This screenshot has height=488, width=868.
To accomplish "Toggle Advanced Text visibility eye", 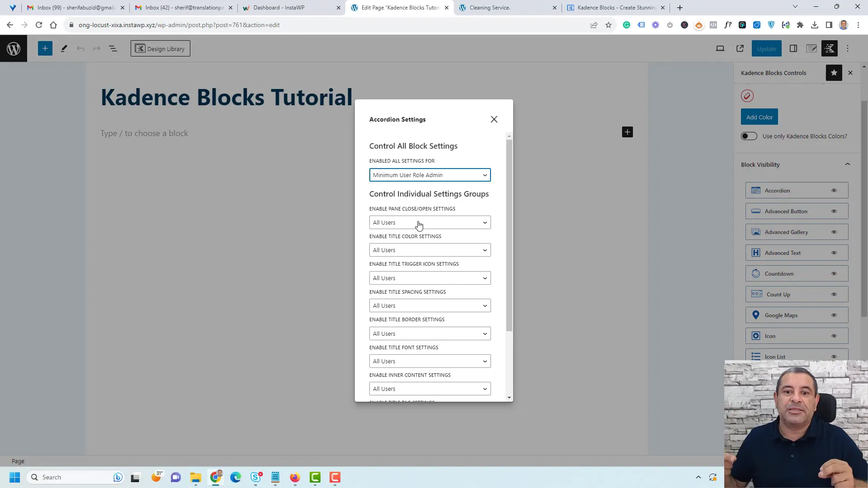I will [834, 253].
